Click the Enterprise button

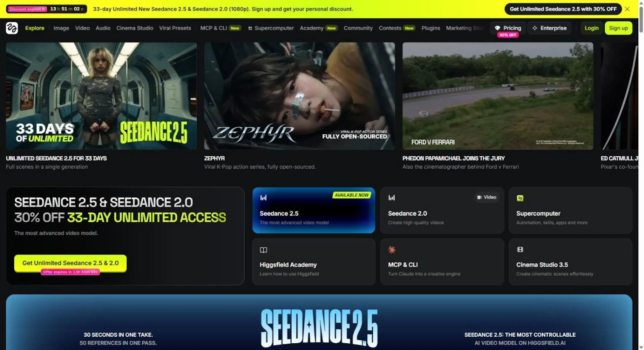pyautogui.click(x=549, y=28)
